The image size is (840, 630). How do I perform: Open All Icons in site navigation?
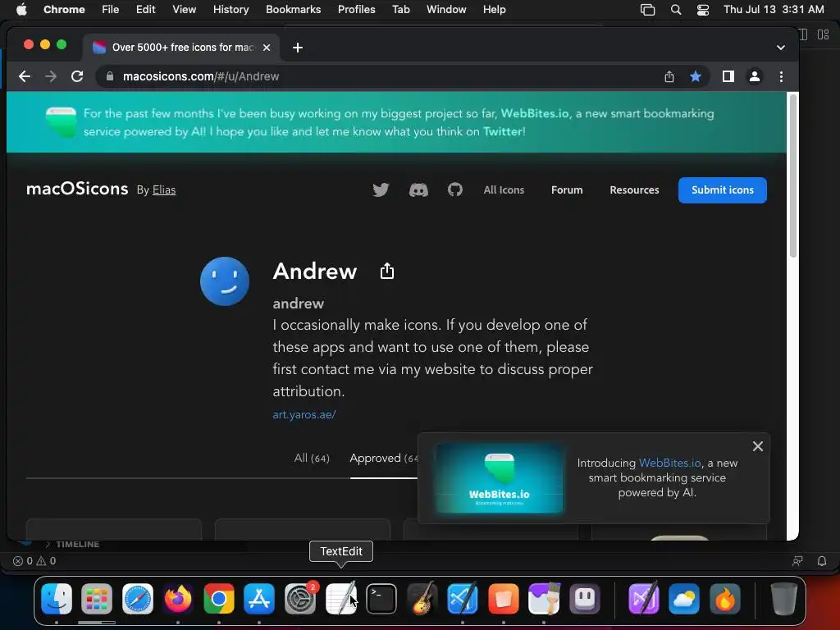tap(504, 189)
